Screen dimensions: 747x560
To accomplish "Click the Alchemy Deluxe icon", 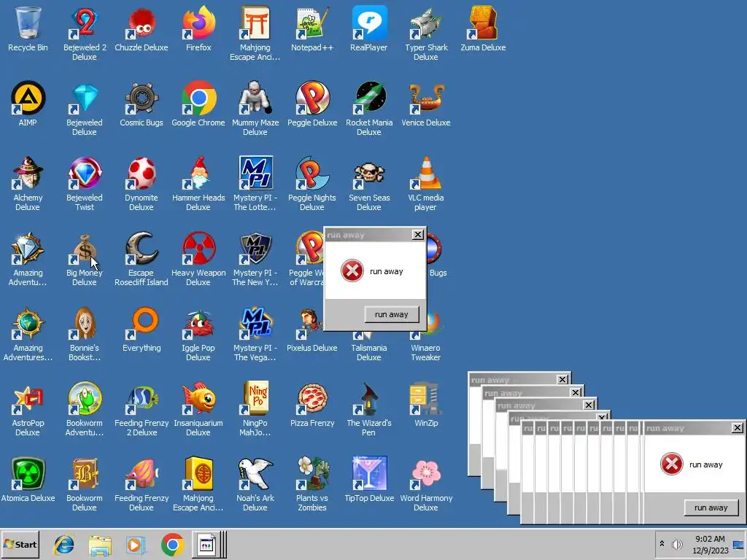I will (x=28, y=174).
